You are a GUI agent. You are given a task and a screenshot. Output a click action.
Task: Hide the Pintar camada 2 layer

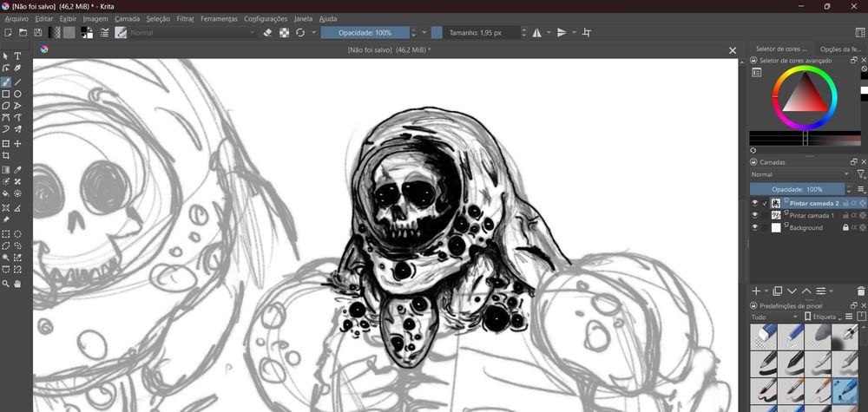(755, 203)
